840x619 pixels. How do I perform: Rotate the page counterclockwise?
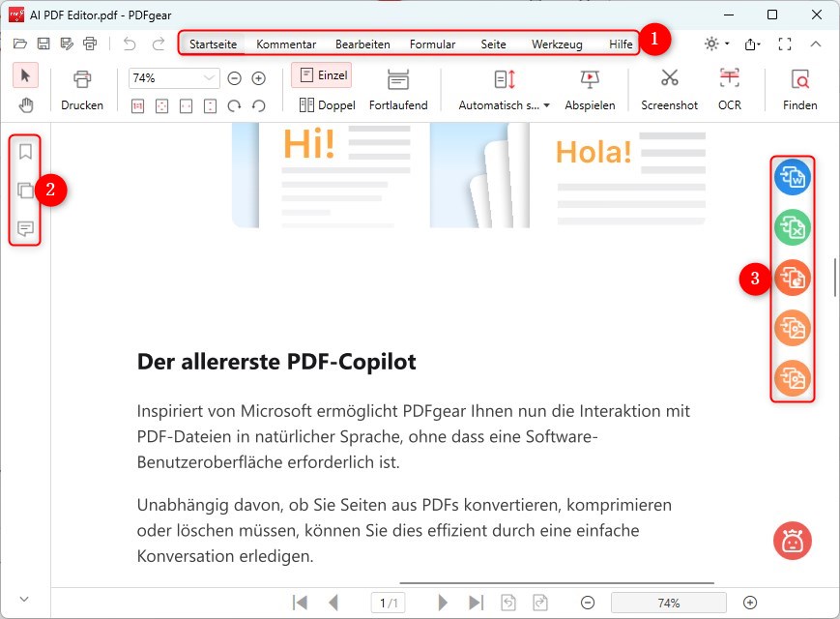pos(259,106)
